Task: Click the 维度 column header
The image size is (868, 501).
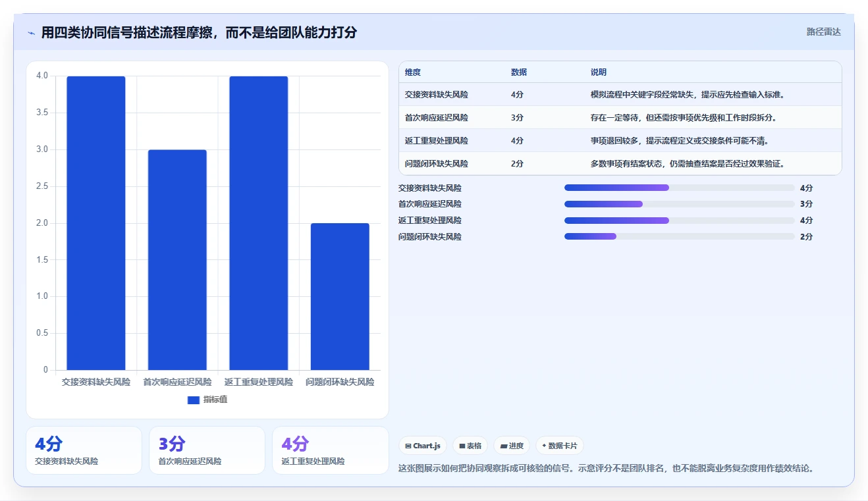Action: pyautogui.click(x=413, y=72)
